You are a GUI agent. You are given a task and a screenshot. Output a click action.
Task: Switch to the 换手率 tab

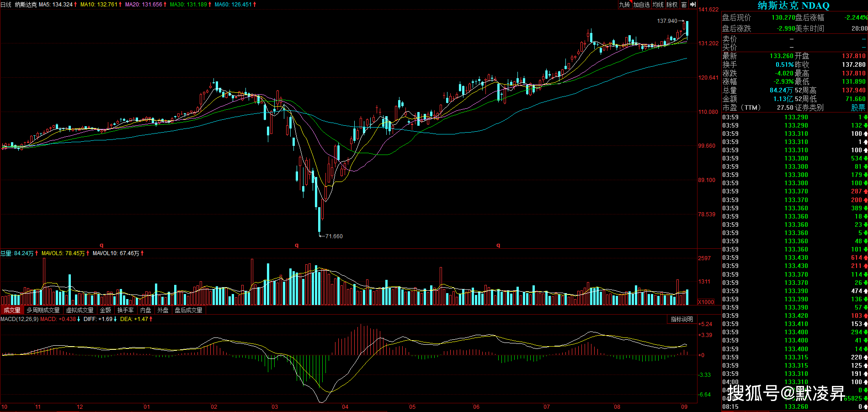click(125, 310)
